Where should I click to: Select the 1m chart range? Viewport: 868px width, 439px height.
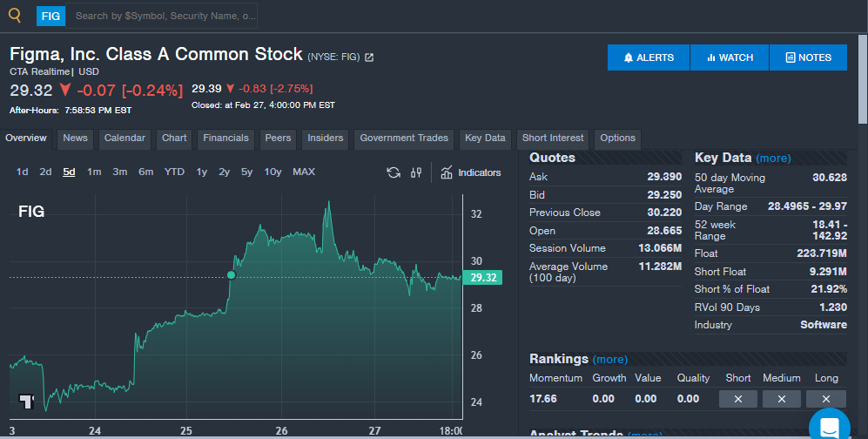pos(94,172)
